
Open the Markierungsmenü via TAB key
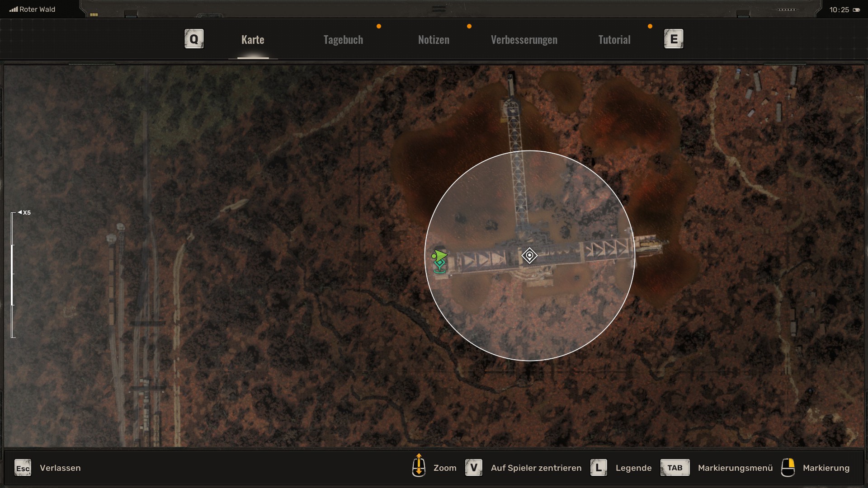tap(675, 468)
